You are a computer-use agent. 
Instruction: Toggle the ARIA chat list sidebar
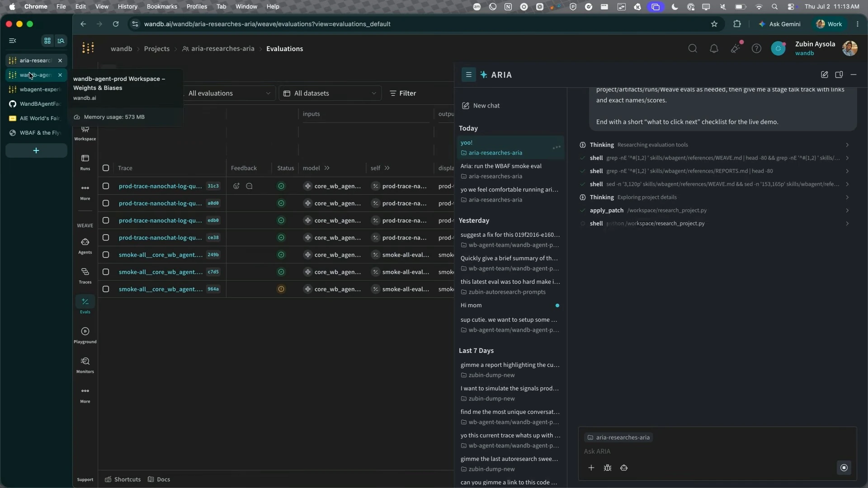pos(469,75)
